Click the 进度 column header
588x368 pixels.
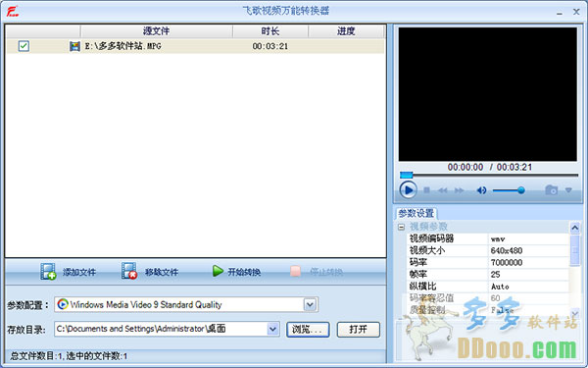pyautogui.click(x=346, y=31)
